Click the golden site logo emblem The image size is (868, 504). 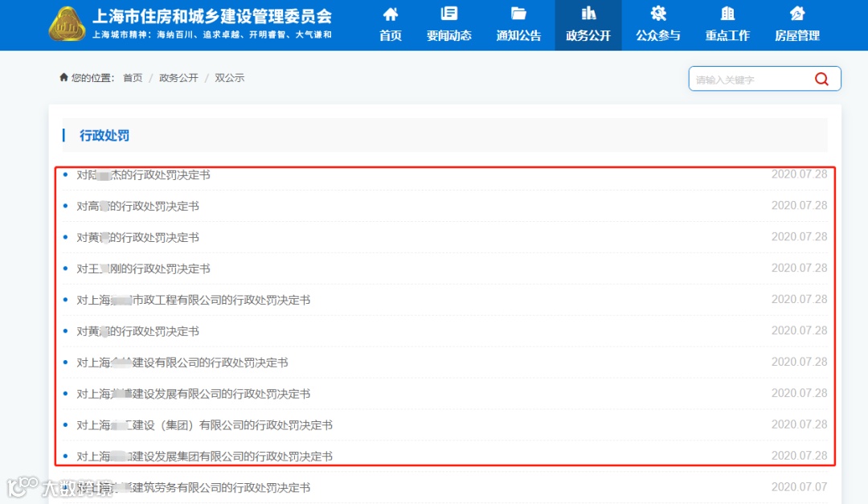[67, 24]
